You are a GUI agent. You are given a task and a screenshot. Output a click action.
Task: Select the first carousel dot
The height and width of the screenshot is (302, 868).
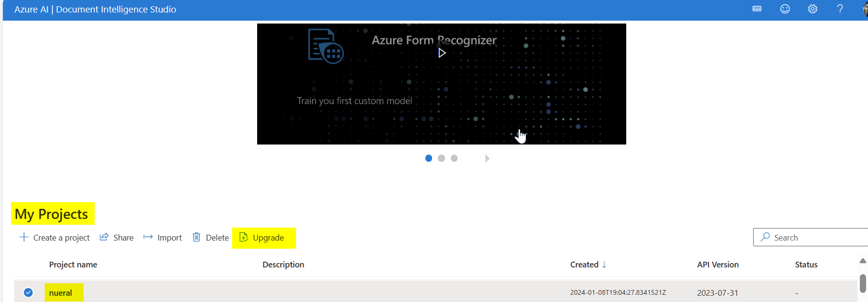point(429,158)
